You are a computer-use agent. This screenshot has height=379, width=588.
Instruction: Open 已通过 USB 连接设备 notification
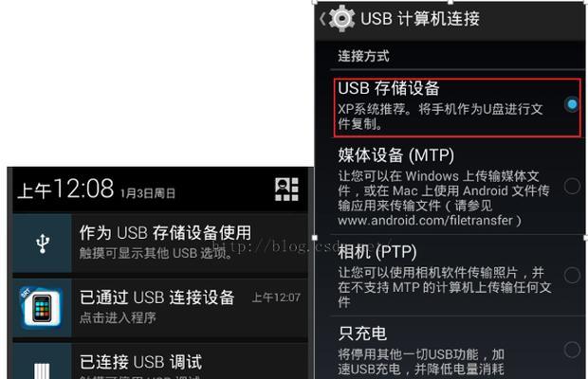coord(160,308)
